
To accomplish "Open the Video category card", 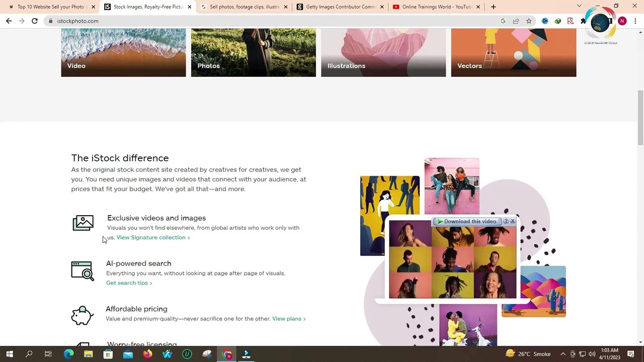I will pyautogui.click(x=123, y=52).
